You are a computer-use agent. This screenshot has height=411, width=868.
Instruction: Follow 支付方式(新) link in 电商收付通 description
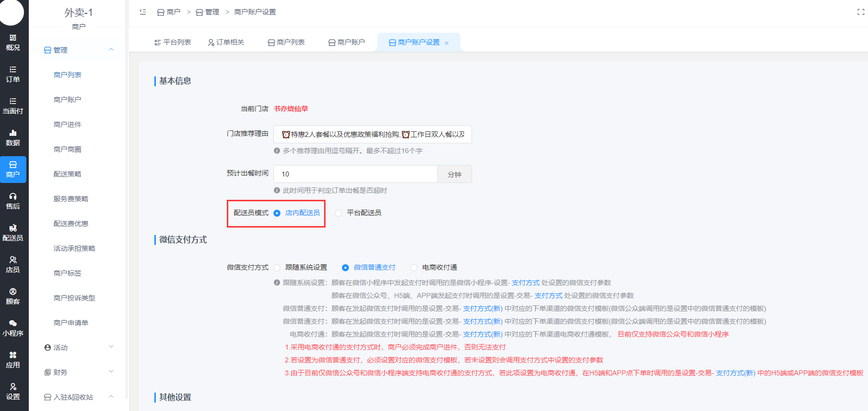483,334
